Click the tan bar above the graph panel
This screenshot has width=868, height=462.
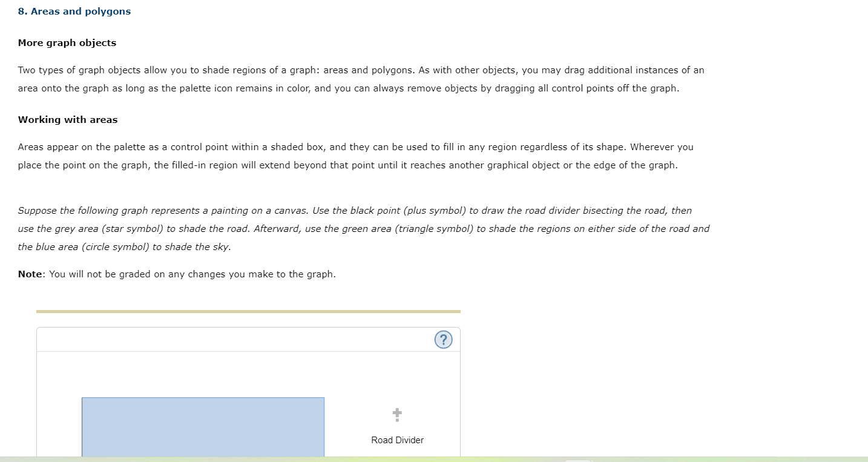coord(248,311)
